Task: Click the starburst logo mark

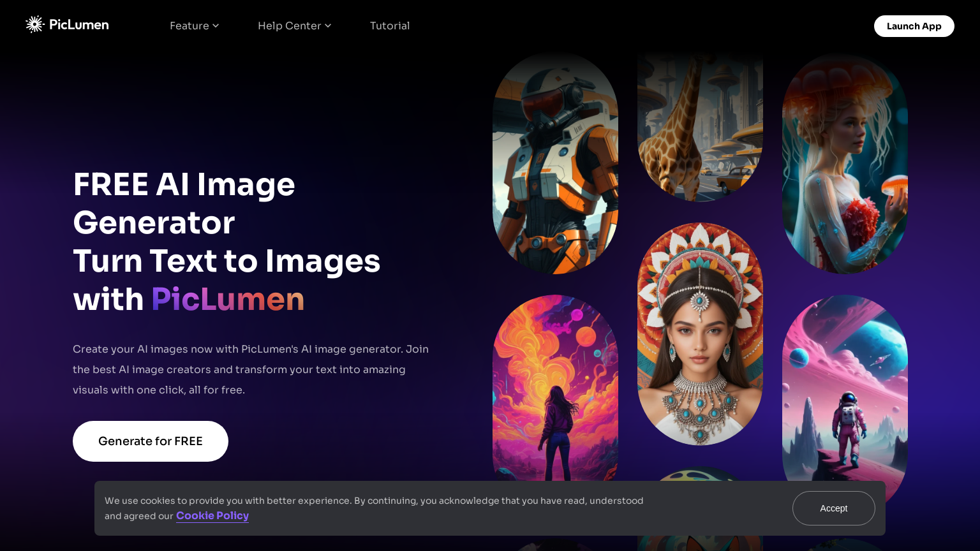Action: tap(34, 24)
